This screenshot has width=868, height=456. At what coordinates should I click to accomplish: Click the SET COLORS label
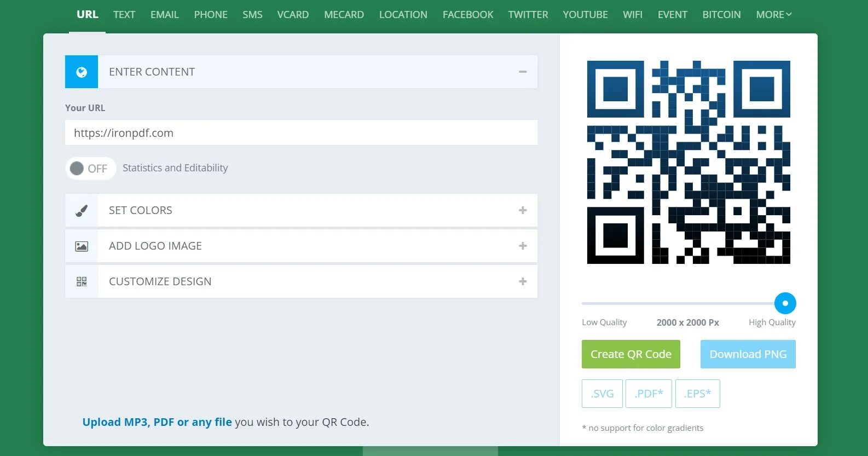click(140, 210)
